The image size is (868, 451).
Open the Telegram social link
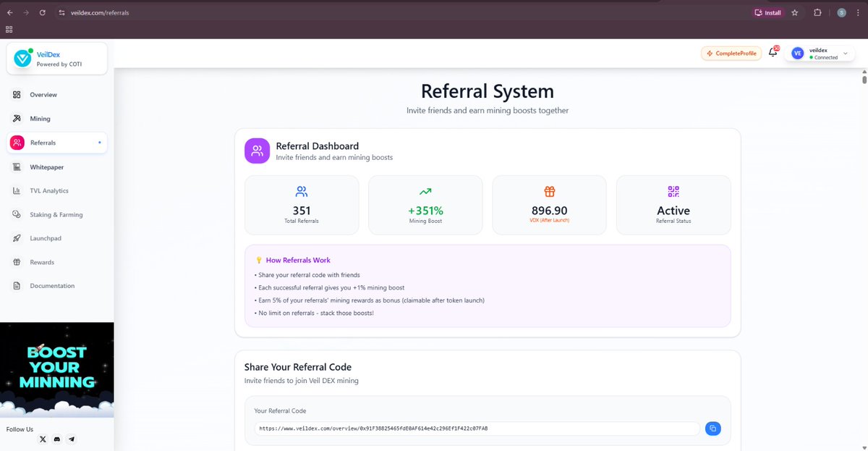[x=71, y=439]
